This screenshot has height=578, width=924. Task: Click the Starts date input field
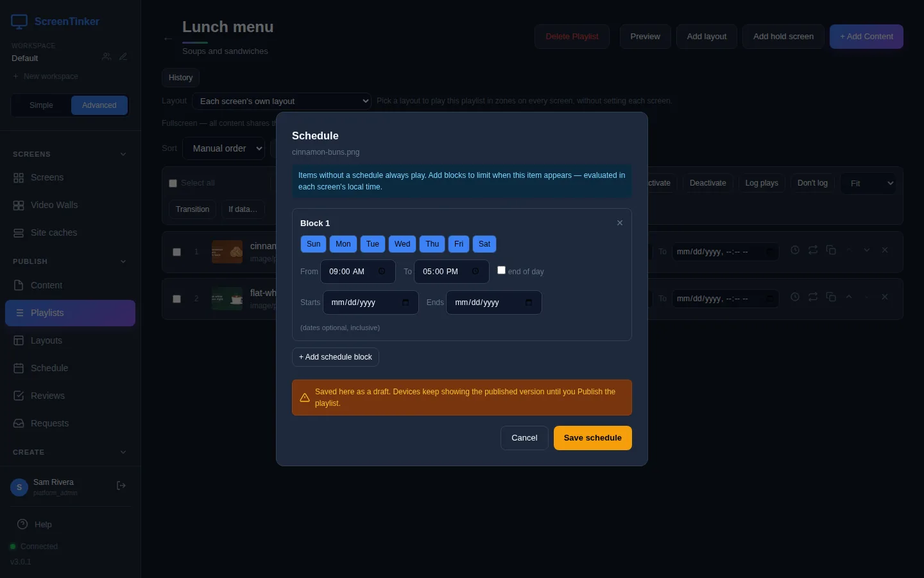tap(370, 302)
